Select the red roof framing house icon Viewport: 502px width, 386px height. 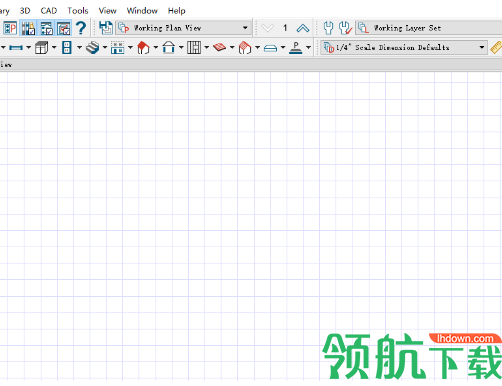[x=245, y=48]
